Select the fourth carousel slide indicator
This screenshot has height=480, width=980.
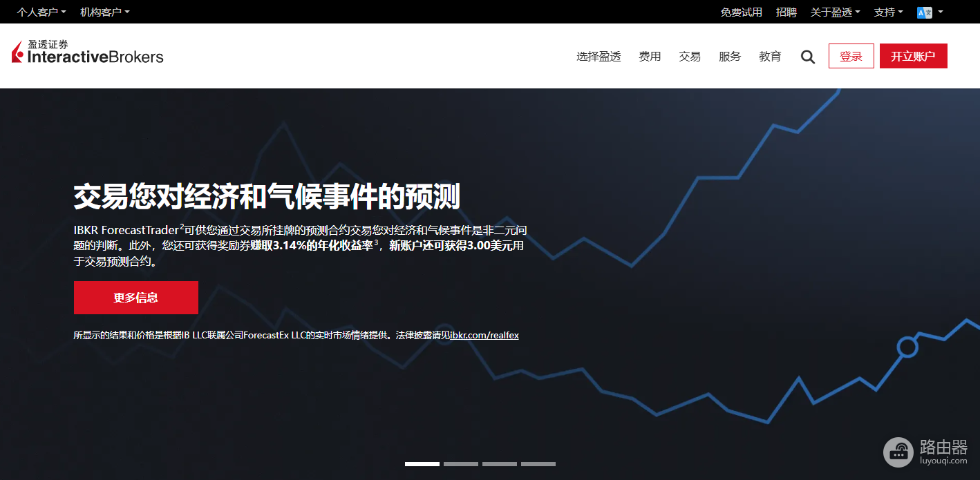(538, 464)
